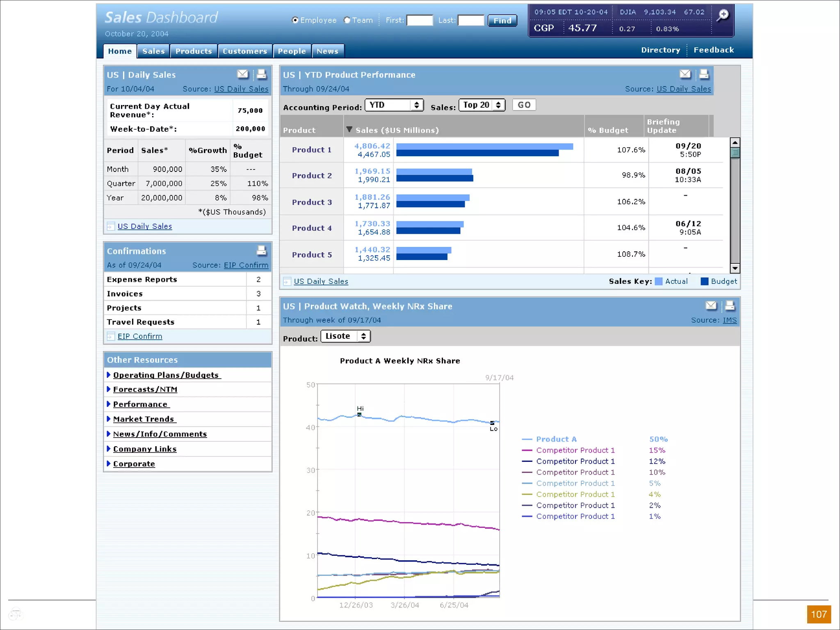
Task: Click the product table scrollbar down arrow
Action: [735, 268]
